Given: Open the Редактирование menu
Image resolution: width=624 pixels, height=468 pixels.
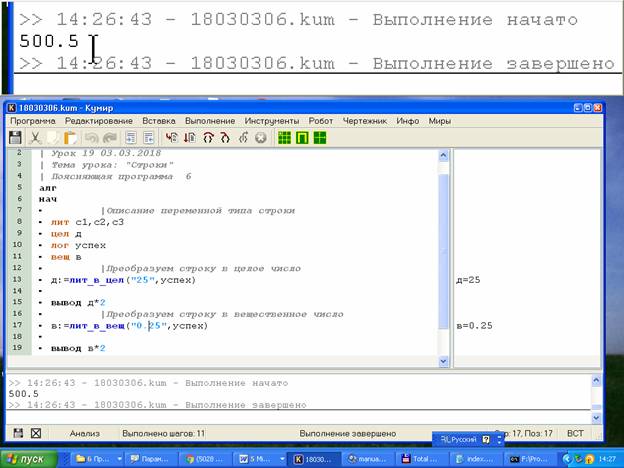Looking at the screenshot, I should (x=99, y=121).
